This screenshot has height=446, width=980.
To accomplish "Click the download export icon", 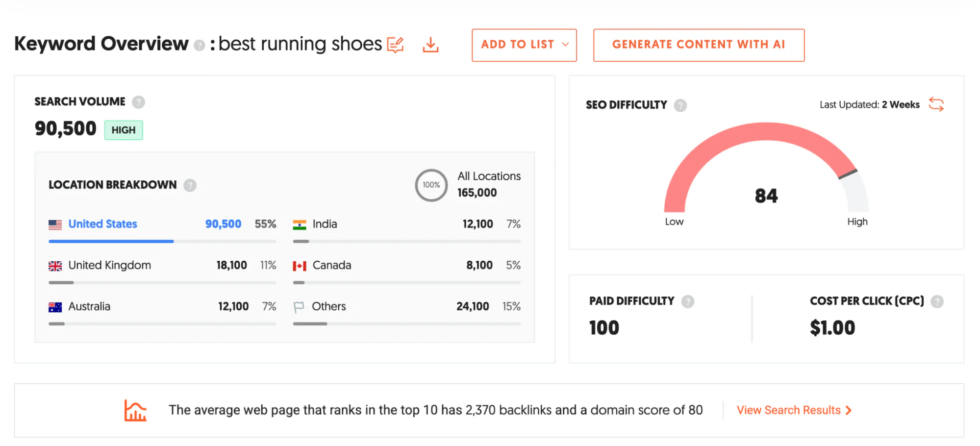I will 430,44.
